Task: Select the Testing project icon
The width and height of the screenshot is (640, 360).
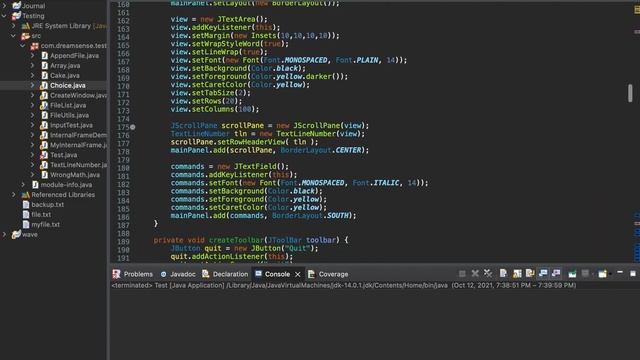Action: pyautogui.click(x=16, y=16)
